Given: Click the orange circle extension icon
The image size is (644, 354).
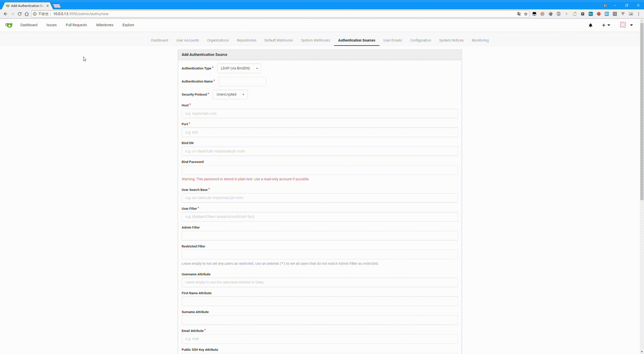Looking at the screenshot, I should tap(542, 14).
